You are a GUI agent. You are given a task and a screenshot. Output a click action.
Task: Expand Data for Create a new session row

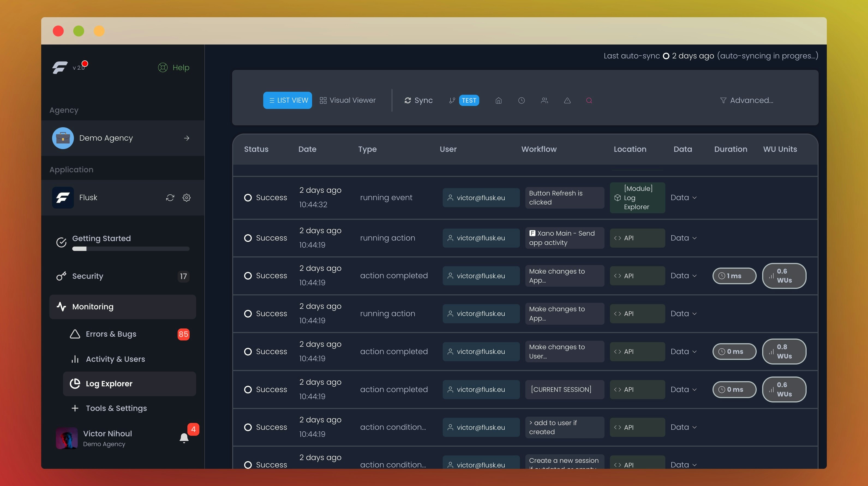[683, 464]
